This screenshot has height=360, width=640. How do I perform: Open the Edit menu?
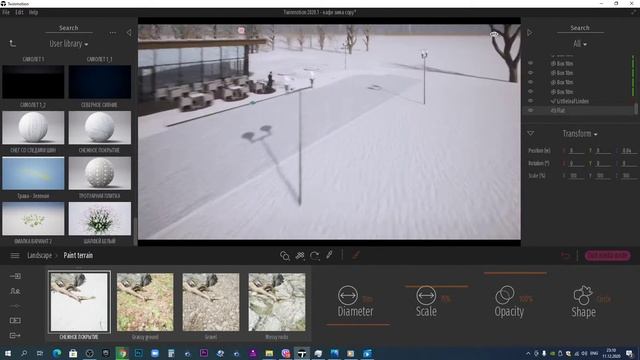coord(19,12)
